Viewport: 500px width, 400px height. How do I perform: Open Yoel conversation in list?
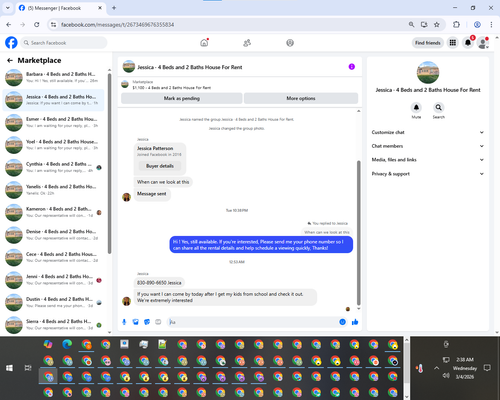tap(53, 145)
